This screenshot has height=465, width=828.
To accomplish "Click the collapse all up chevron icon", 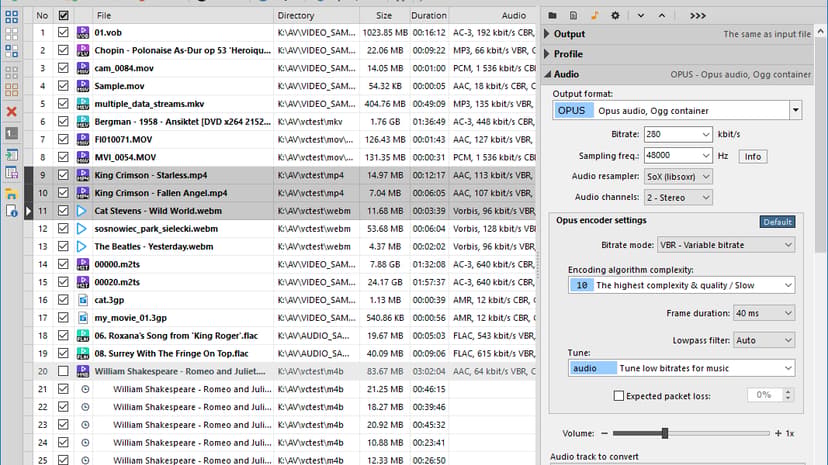I will point(662,15).
